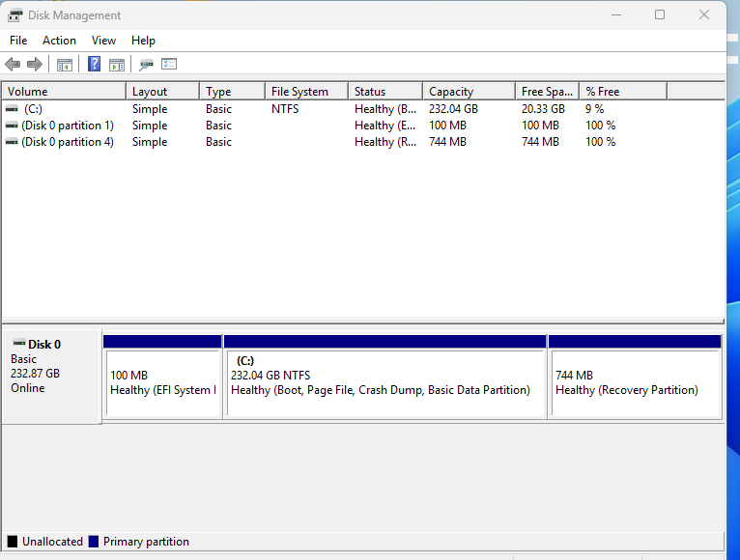Click the 232.04 GB capacity cell
The image size is (740, 560).
click(453, 109)
